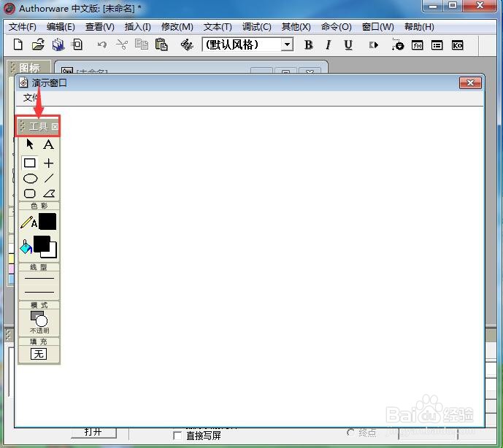Select the Pointer arrow tool
Viewport: 503px width, 448px height.
[x=30, y=144]
